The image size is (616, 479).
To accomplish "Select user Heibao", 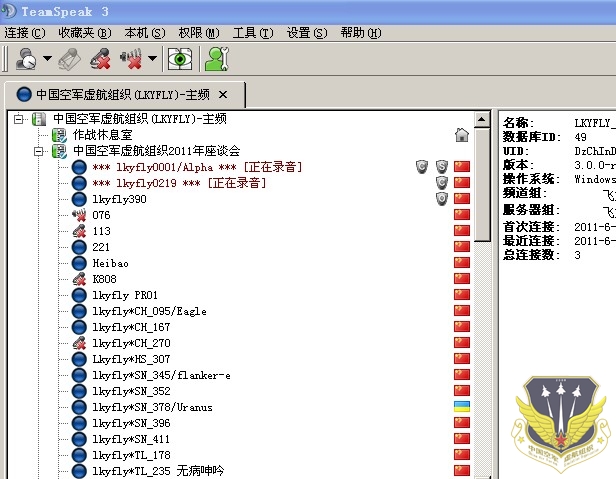I will tap(110, 263).
